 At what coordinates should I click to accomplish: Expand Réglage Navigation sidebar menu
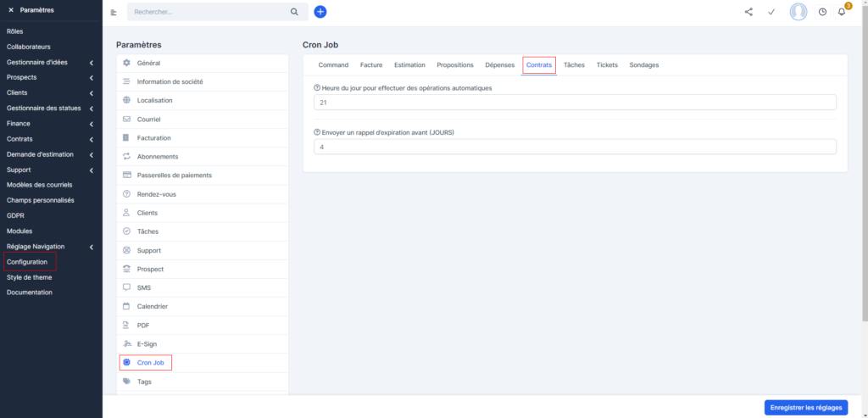(x=92, y=247)
